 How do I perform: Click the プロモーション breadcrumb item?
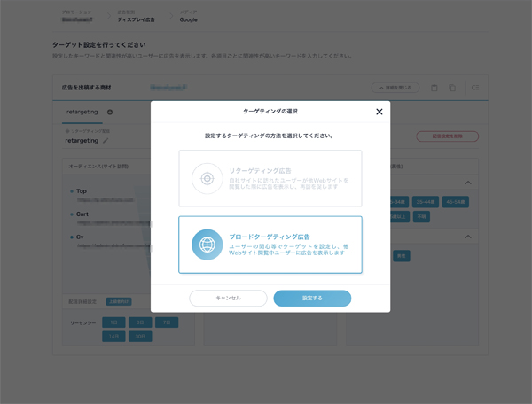pos(76,16)
